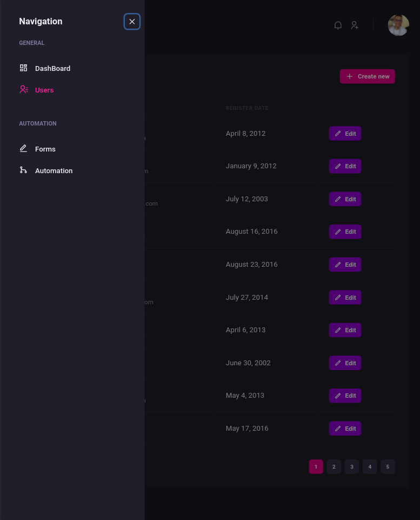Navigate to Users in the menu
Image resolution: width=420 pixels, height=520 pixels.
point(44,89)
